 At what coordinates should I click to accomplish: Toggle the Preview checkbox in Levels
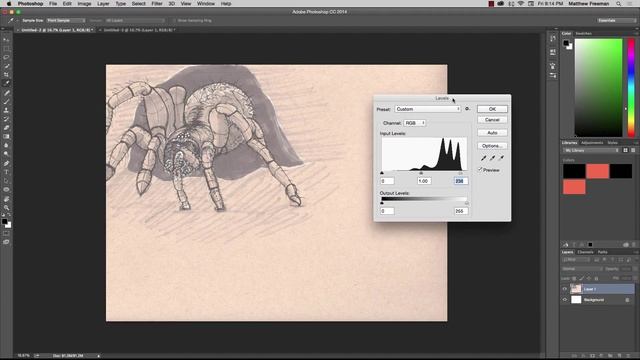tap(480, 169)
